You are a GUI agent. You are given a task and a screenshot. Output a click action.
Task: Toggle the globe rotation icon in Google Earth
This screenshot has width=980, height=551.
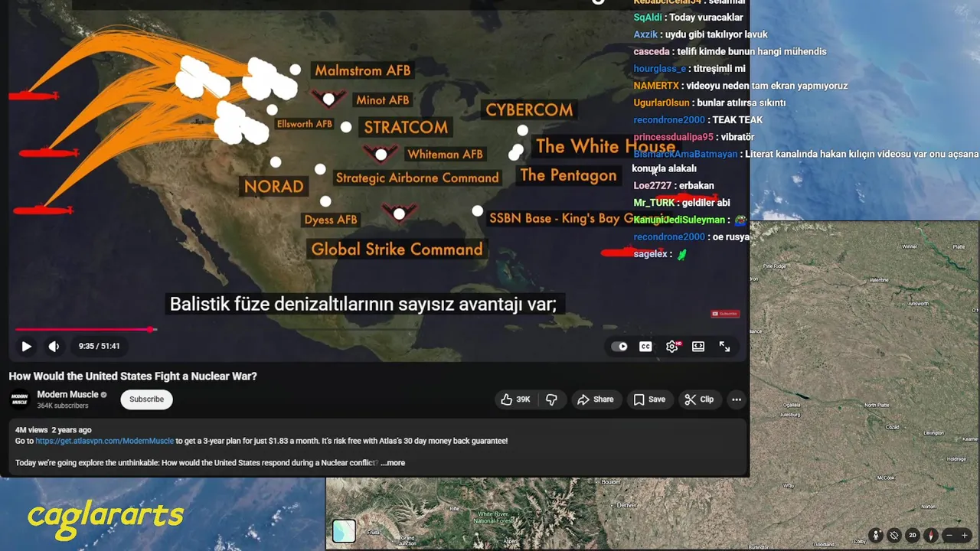tap(894, 536)
